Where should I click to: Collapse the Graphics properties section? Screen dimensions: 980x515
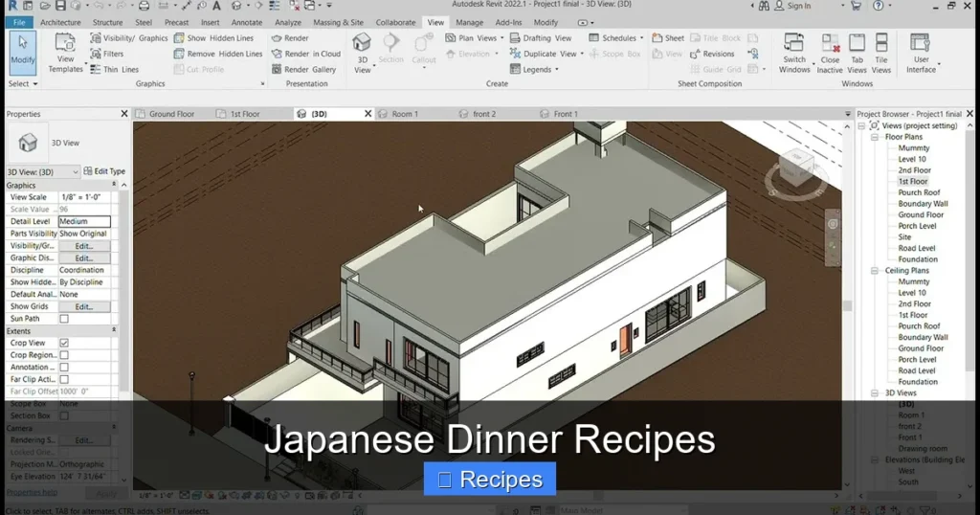[x=114, y=185]
